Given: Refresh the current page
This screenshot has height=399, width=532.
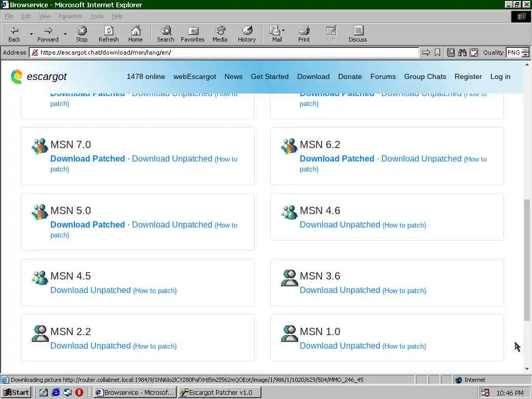Looking at the screenshot, I should click(x=109, y=34).
